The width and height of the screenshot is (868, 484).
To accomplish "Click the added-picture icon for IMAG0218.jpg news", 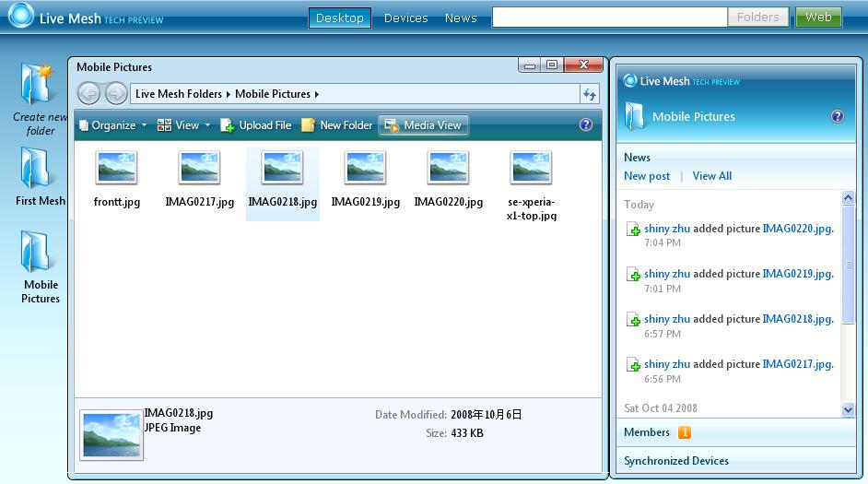I will click(x=633, y=320).
